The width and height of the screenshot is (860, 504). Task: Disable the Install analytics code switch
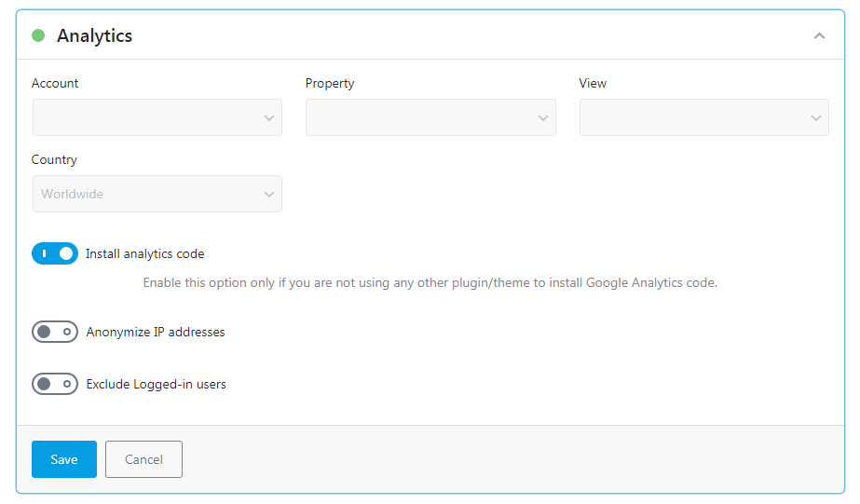(55, 253)
